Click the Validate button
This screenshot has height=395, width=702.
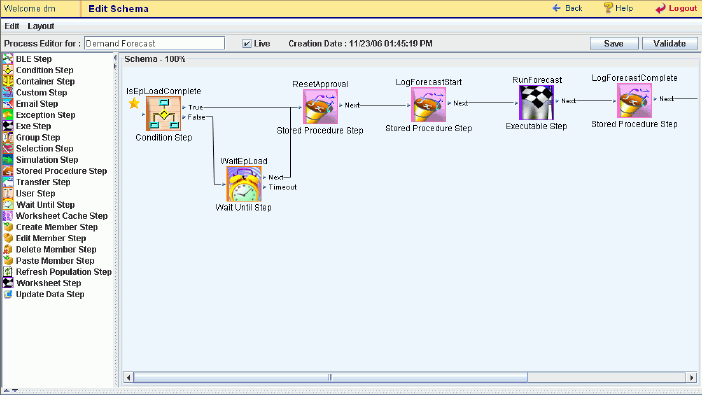click(x=669, y=43)
